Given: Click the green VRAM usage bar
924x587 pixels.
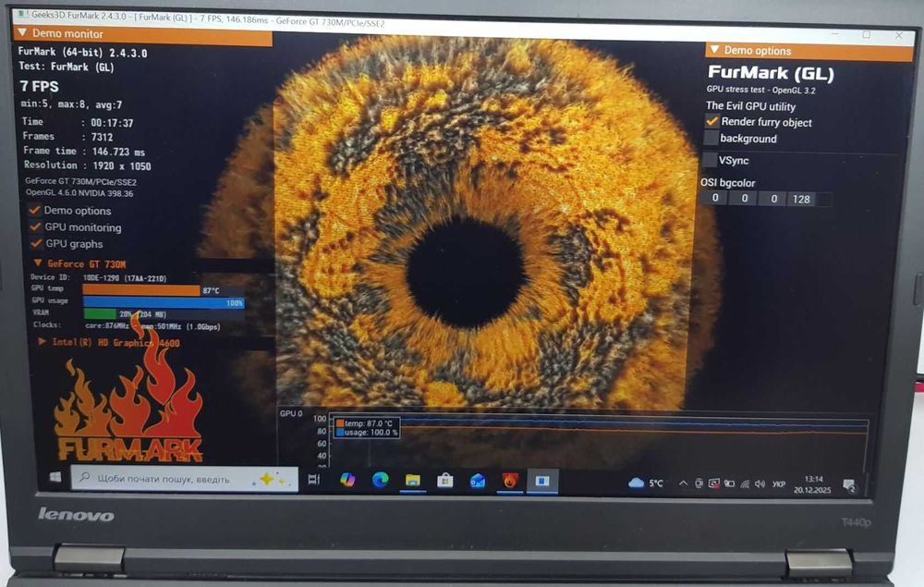Looking at the screenshot, I should [99, 314].
